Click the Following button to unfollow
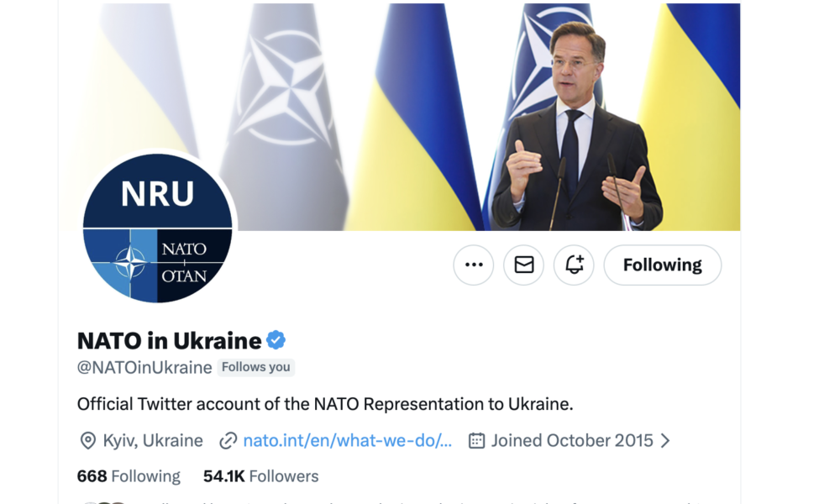This screenshot has width=840, height=504. pos(662,265)
